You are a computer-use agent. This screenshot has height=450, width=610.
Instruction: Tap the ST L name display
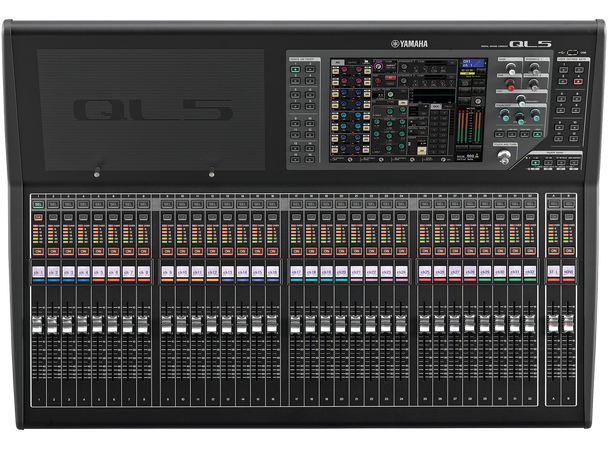coord(554,271)
